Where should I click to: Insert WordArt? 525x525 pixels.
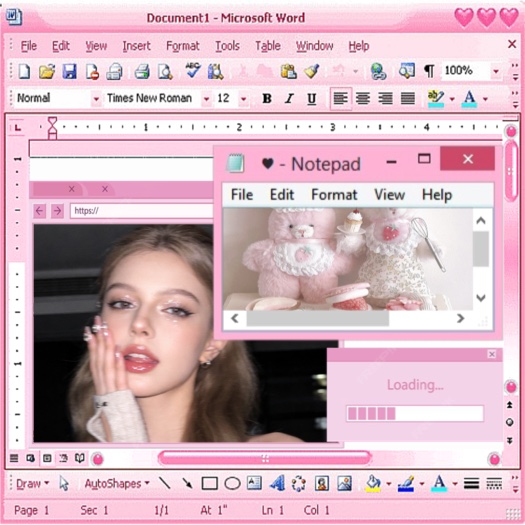tap(277, 483)
